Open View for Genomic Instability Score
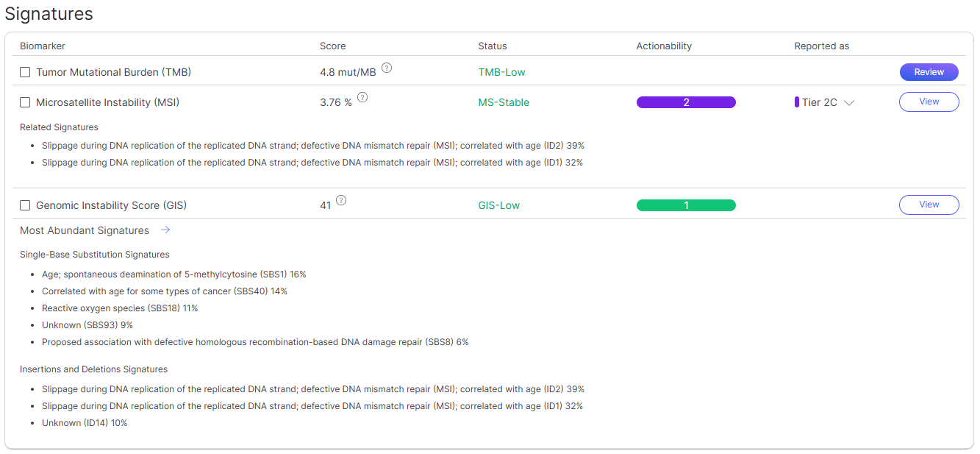The width and height of the screenshot is (980, 454). click(929, 205)
